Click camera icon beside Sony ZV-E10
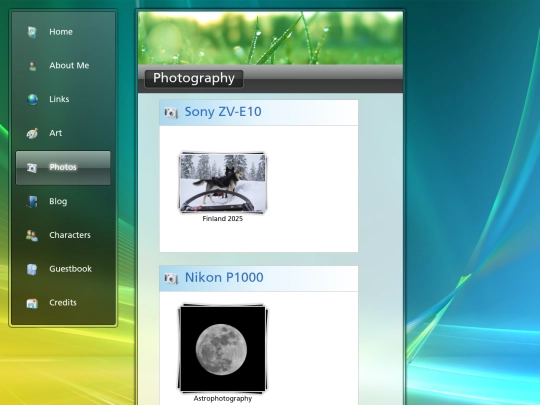The height and width of the screenshot is (405, 540). coord(171,113)
